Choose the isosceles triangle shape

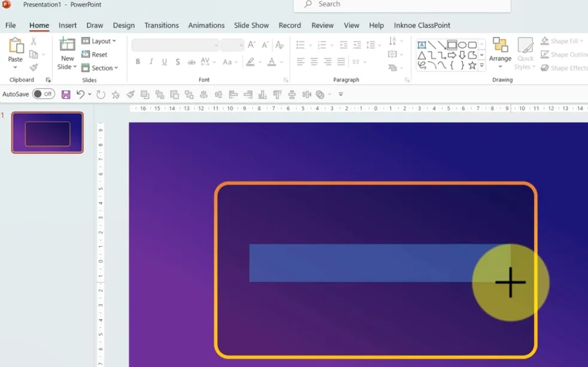click(422, 56)
